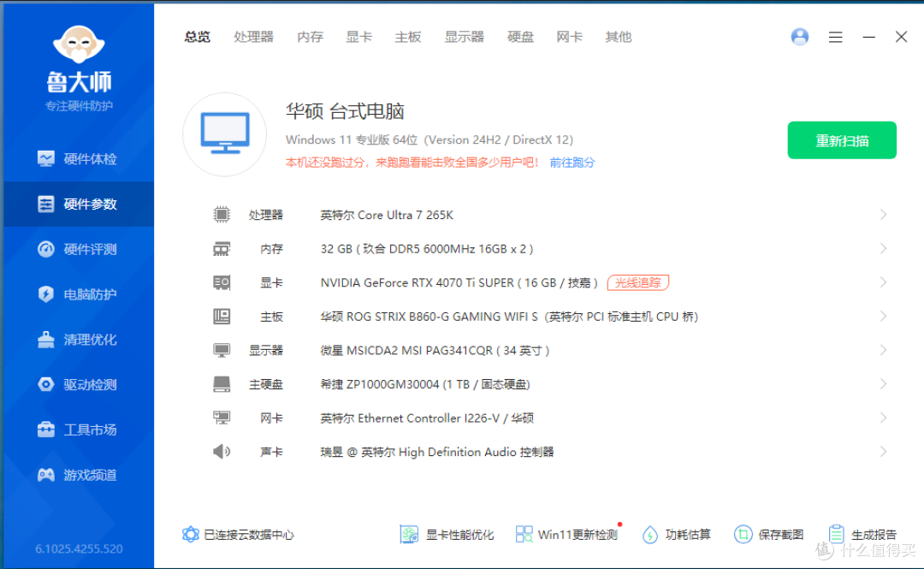This screenshot has width=924, height=569.
Task: Open 清理优化 sidebar entry
Action: point(78,340)
